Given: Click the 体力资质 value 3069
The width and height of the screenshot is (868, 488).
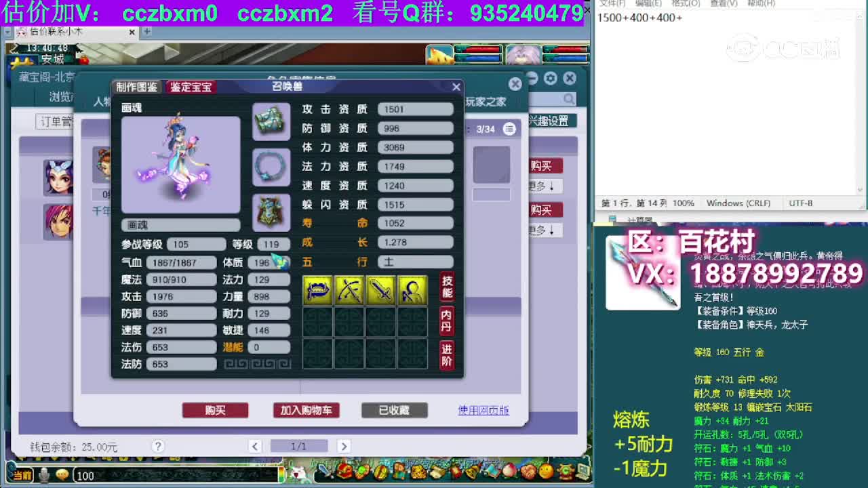Looking at the screenshot, I should 415,147.
